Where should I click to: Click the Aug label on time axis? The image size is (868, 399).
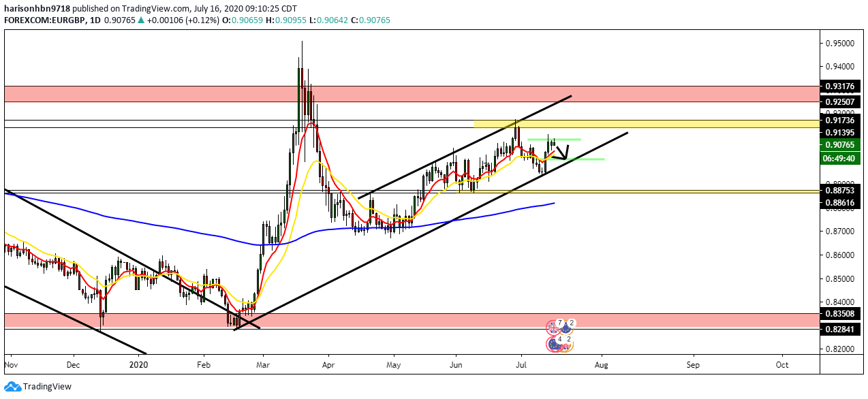click(602, 365)
